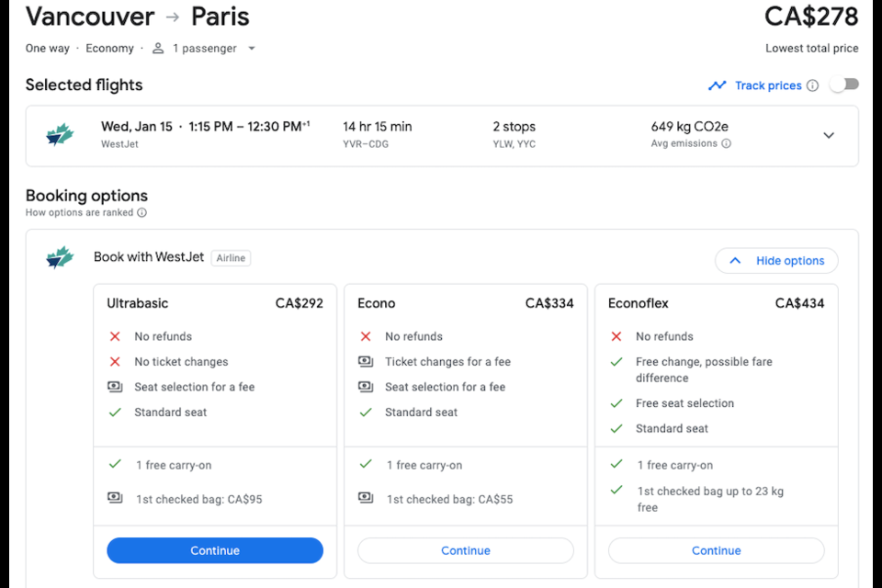Continue with the Econoflex fare
882x588 pixels.
coord(716,550)
